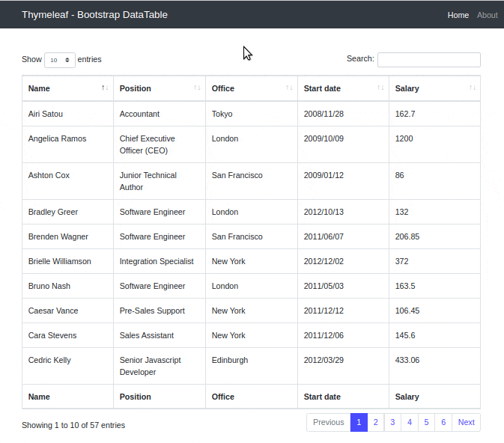Go to pagination page 2
This screenshot has width=504, height=443.
[x=376, y=422]
